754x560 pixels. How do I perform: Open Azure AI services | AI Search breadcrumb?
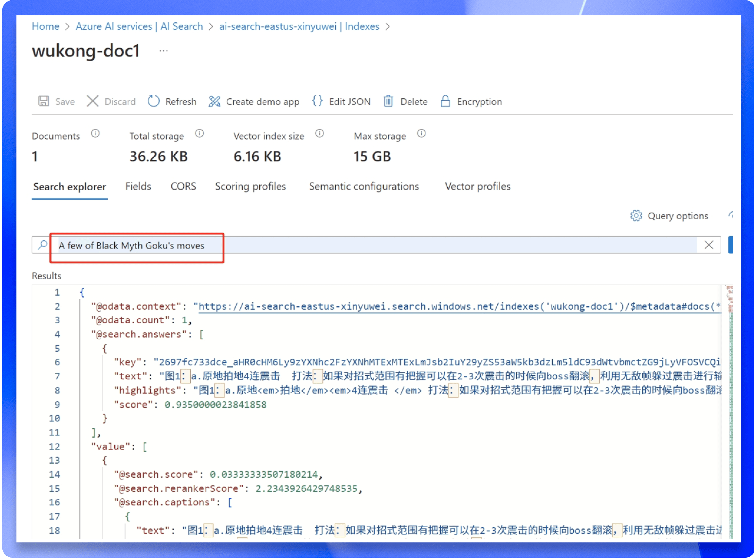pos(139,26)
